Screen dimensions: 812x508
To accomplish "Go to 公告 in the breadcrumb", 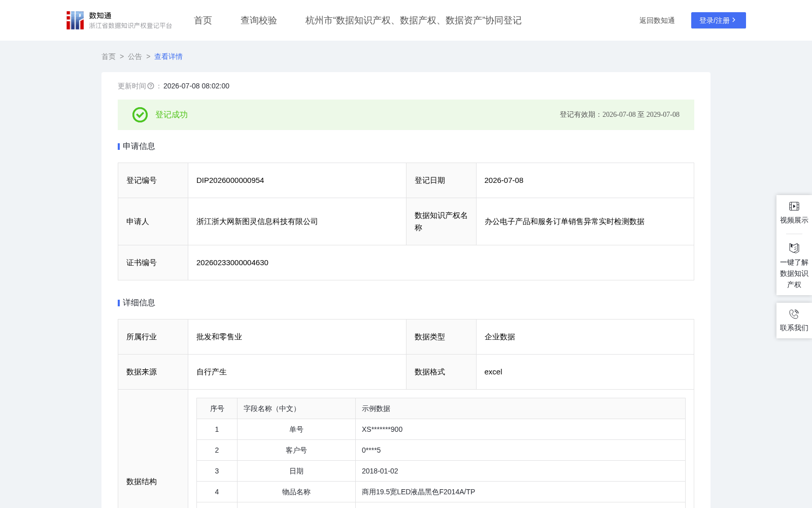I will tap(135, 56).
